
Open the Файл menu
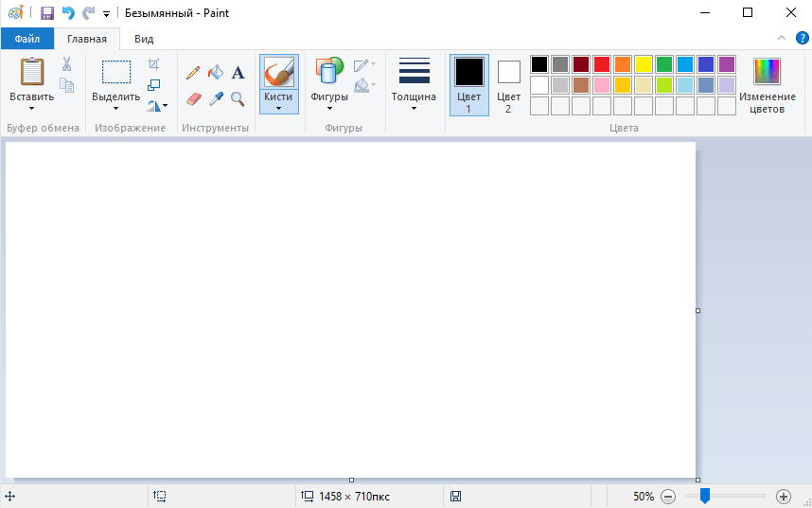tap(26, 39)
